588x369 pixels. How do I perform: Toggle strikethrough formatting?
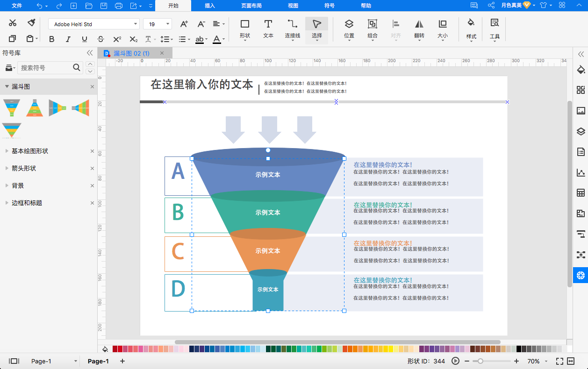[100, 39]
